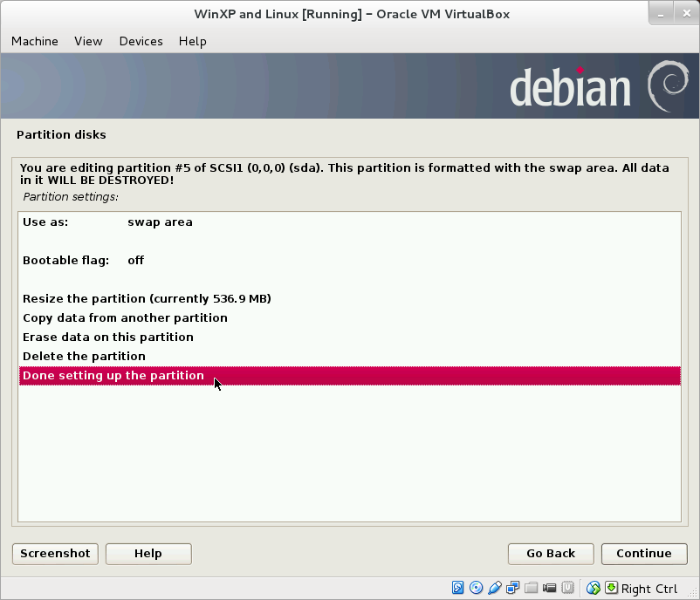Viewport: 700px width, 600px height.
Task: Open the Devices menu
Action: coord(141,41)
